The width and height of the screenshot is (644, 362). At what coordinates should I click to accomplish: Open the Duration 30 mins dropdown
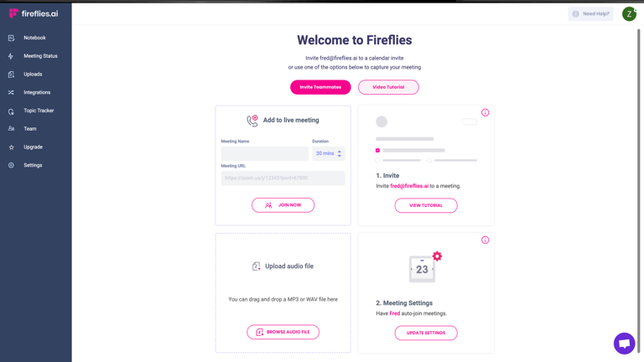tap(328, 153)
